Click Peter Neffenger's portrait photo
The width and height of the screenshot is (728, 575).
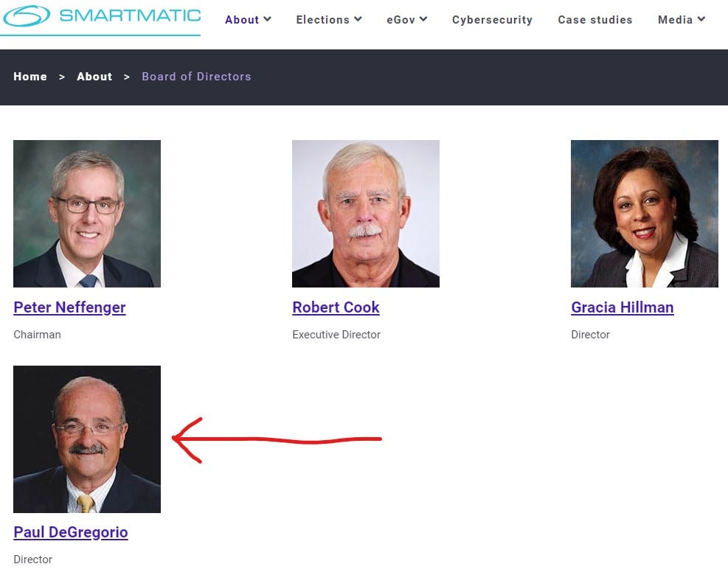click(x=87, y=214)
